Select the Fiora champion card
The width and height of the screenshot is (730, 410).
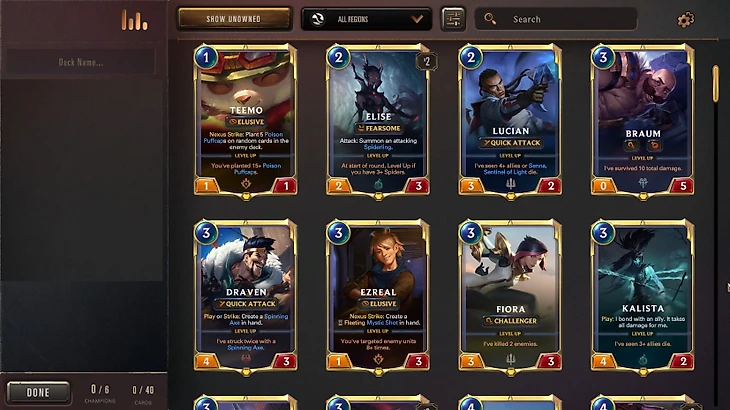[510, 296]
